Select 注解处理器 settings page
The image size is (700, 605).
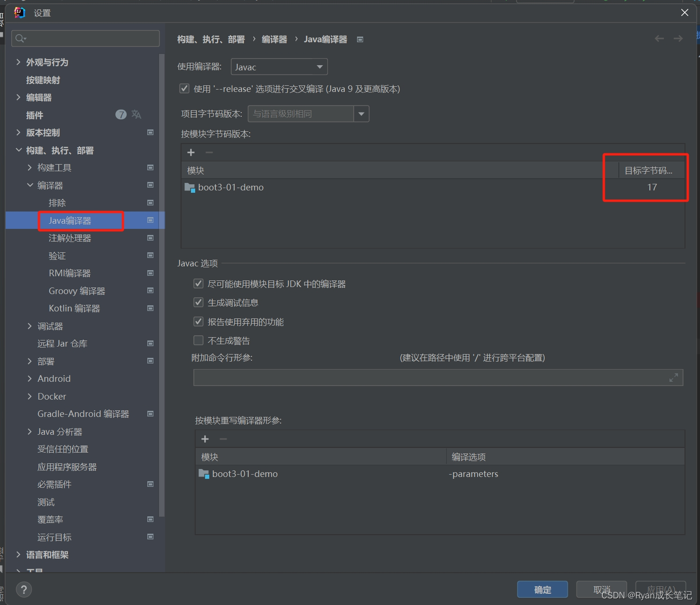70,238
